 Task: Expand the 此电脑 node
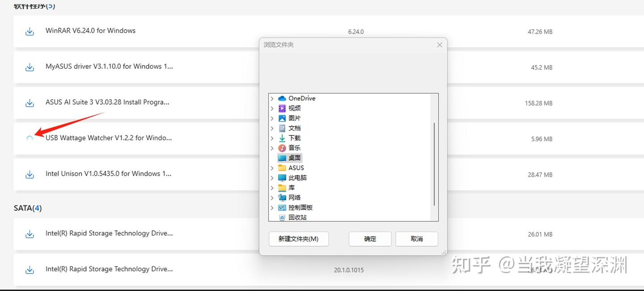pos(272,177)
